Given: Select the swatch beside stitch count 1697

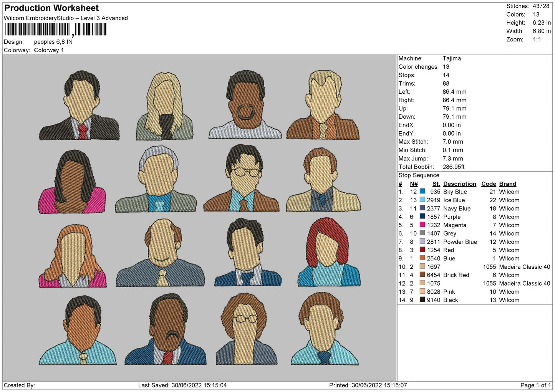Looking at the screenshot, I should coord(422,266).
